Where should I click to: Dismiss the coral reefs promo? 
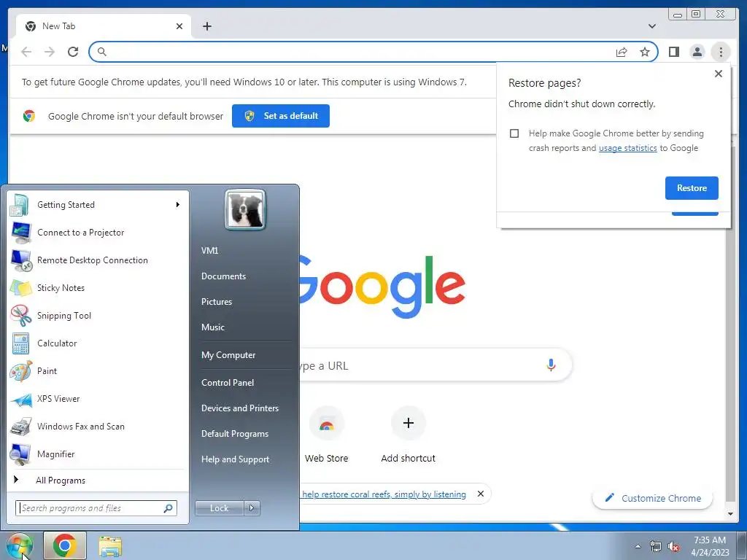481,494
